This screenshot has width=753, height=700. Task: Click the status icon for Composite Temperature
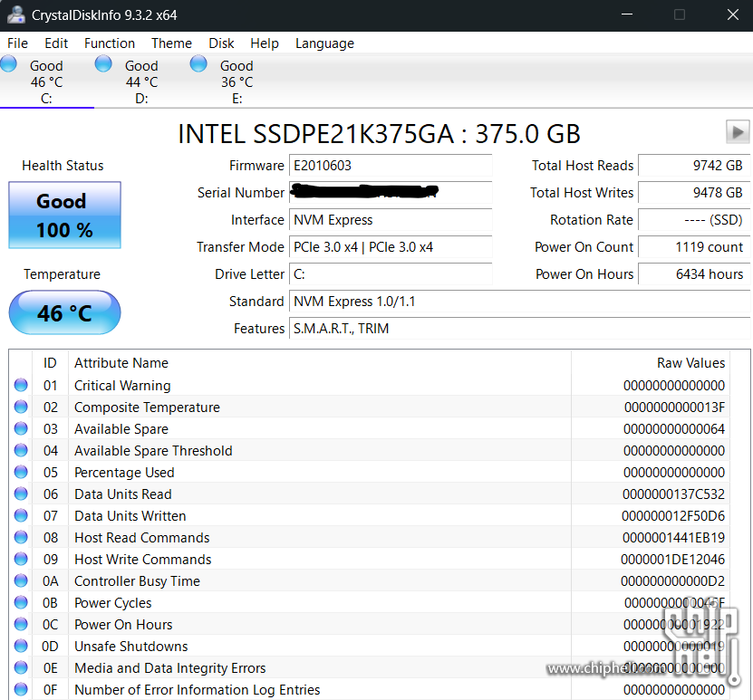[21, 407]
